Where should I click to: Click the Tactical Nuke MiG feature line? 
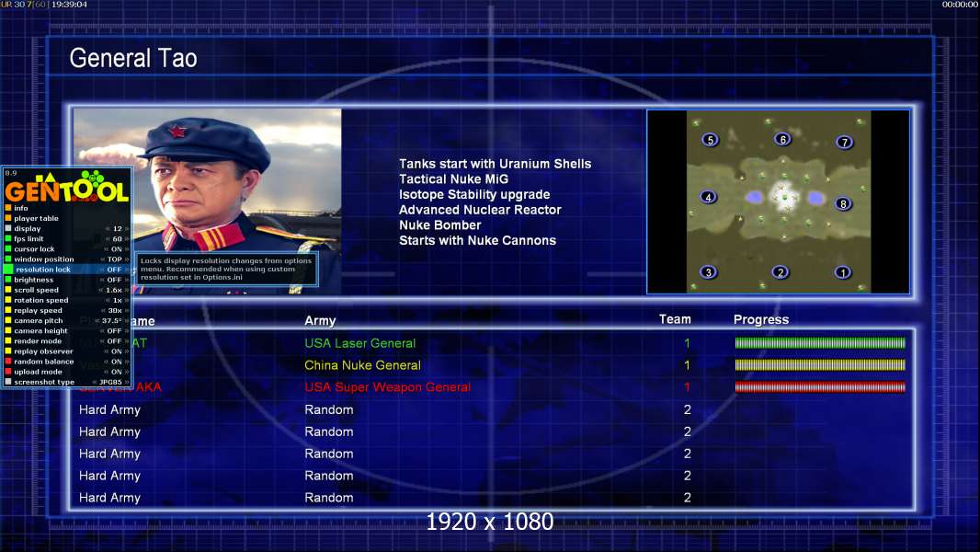pyautogui.click(x=454, y=178)
